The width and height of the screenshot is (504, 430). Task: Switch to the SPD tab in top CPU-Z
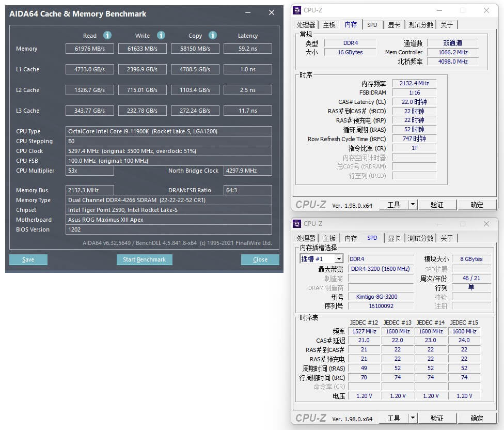pyautogui.click(x=372, y=25)
